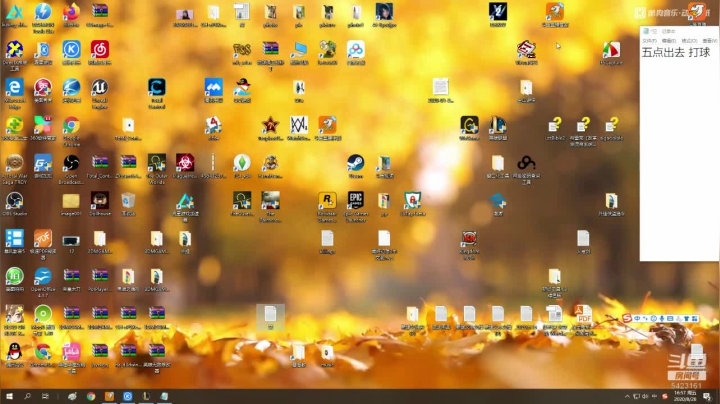This screenshot has height=404, width=720.
Task: Toggle Sogou input 中 language mode
Action: point(637,318)
